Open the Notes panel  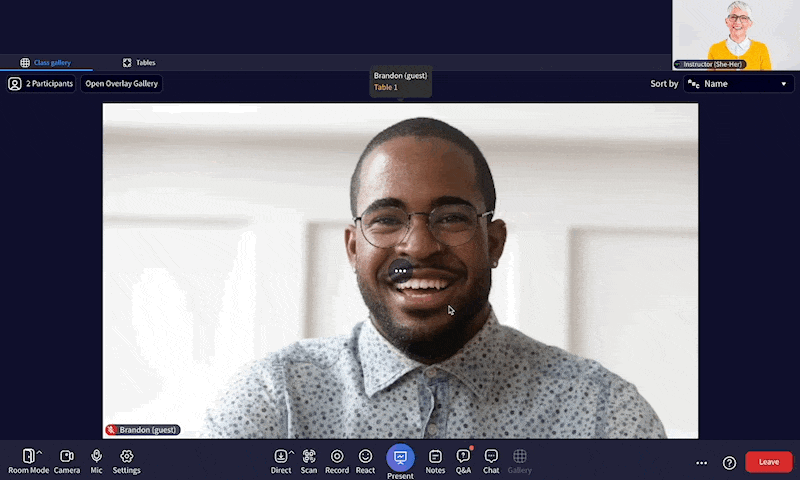pyautogui.click(x=435, y=461)
